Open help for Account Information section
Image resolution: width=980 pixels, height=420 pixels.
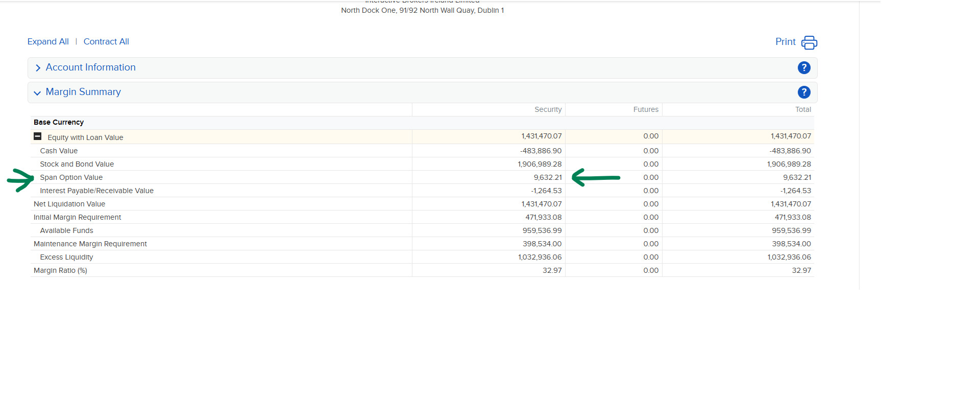[x=803, y=67]
